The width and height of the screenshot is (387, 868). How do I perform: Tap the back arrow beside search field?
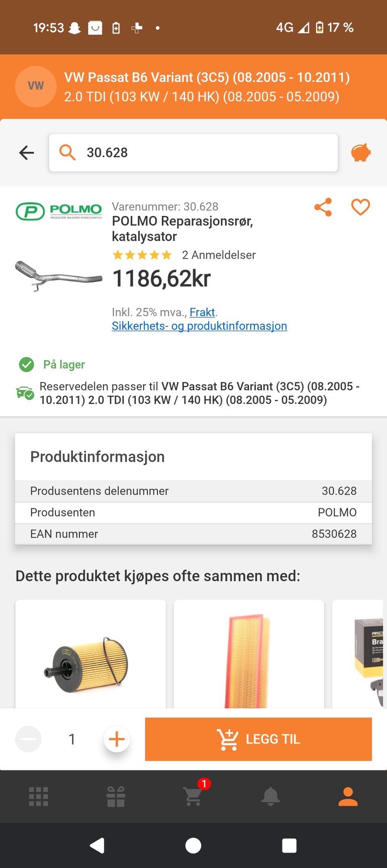pos(27,153)
